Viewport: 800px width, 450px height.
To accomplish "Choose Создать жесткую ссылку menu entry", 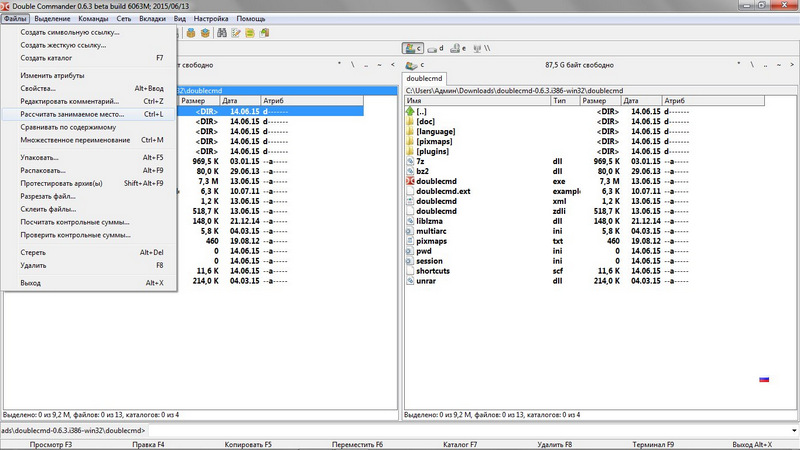I will [89, 45].
